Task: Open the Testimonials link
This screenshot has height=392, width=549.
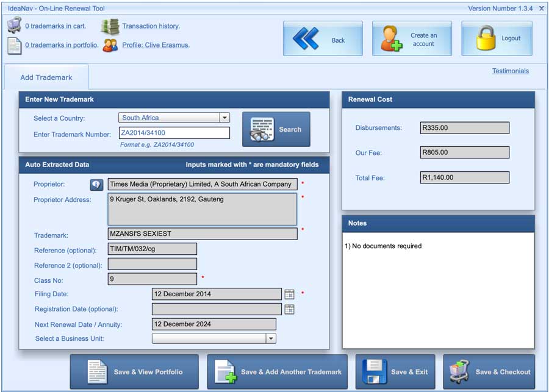Action: coord(511,71)
